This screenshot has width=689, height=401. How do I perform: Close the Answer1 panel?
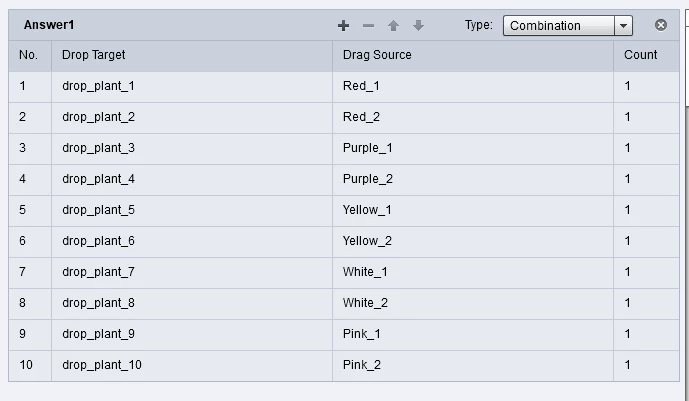tap(660, 25)
